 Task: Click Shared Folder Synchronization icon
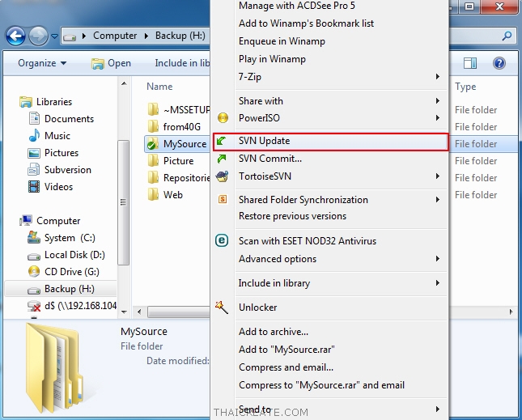(223, 199)
